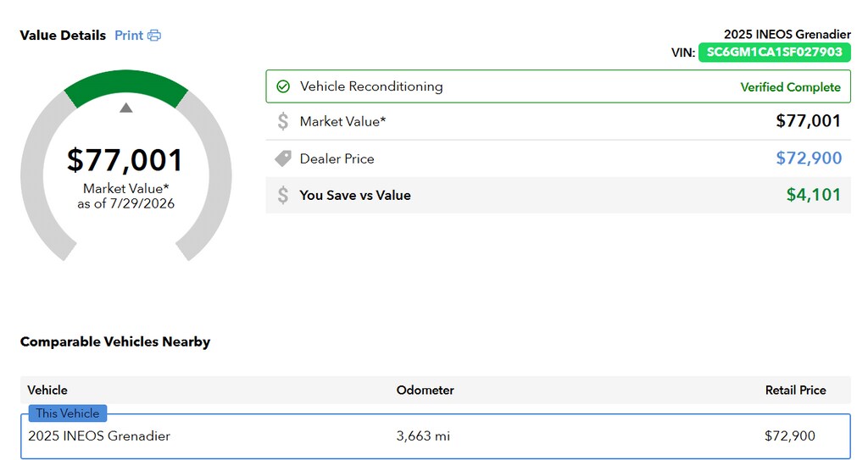This screenshot has width=868, height=460.
Task: Click the Verified Complete status text
Action: (x=791, y=87)
